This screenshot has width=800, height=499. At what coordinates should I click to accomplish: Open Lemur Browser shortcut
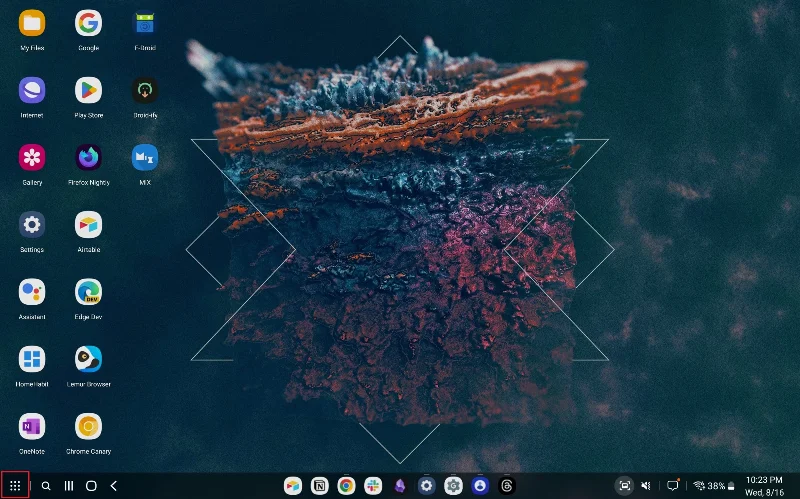[x=88, y=359]
